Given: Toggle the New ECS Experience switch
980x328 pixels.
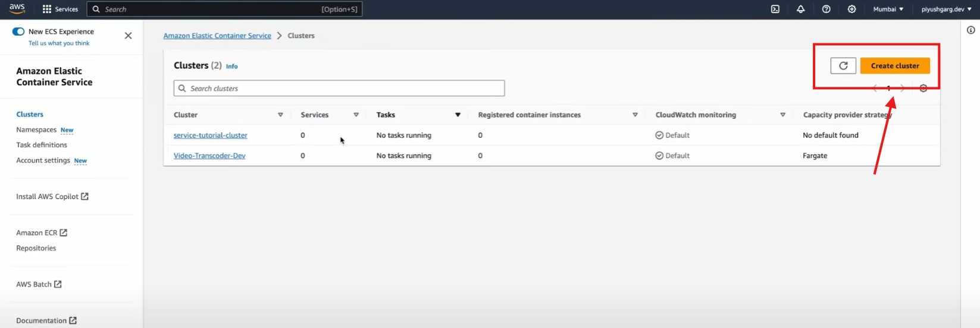Looking at the screenshot, I should [18, 31].
